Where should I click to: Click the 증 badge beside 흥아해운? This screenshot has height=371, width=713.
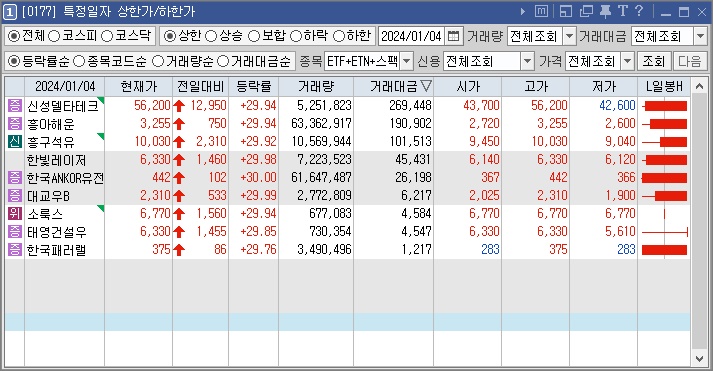click(15, 123)
